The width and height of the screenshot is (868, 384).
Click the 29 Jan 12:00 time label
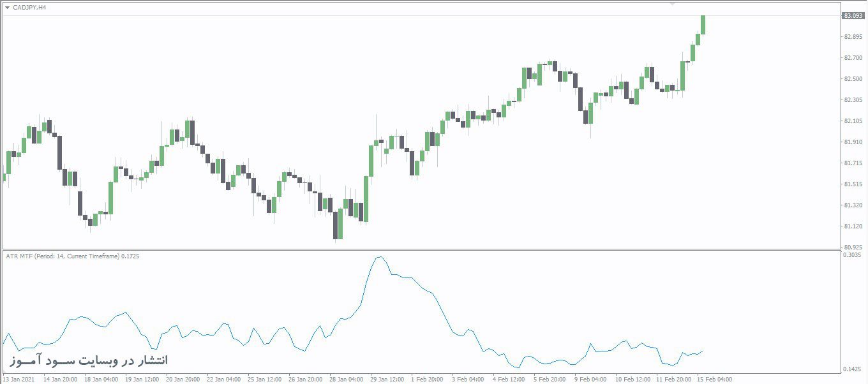click(388, 379)
